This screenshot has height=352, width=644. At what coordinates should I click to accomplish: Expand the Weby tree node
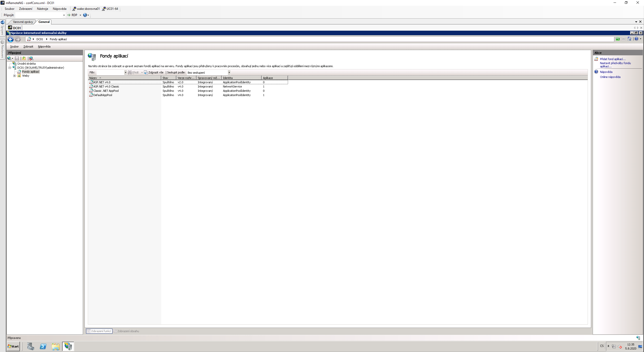[14, 76]
